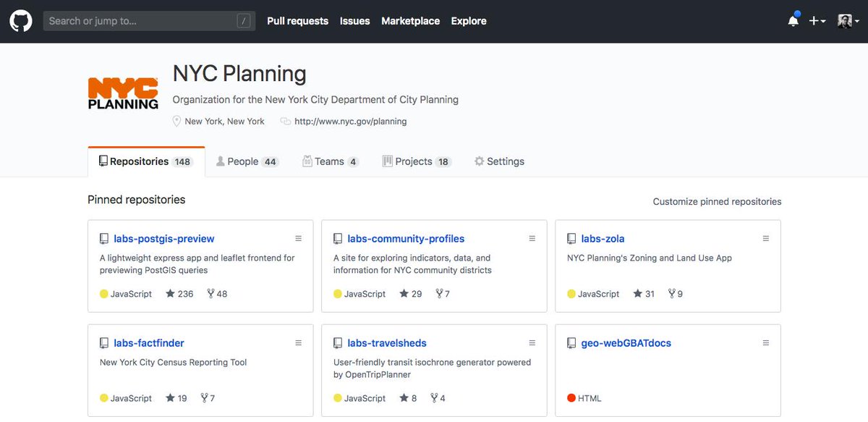This screenshot has height=422, width=868.
Task: Click the reorder handle on labs-factfinder card
Action: click(x=298, y=343)
